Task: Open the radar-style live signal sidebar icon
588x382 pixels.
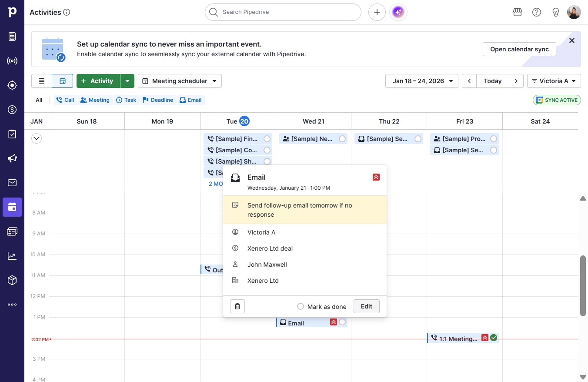Action: pos(12,61)
